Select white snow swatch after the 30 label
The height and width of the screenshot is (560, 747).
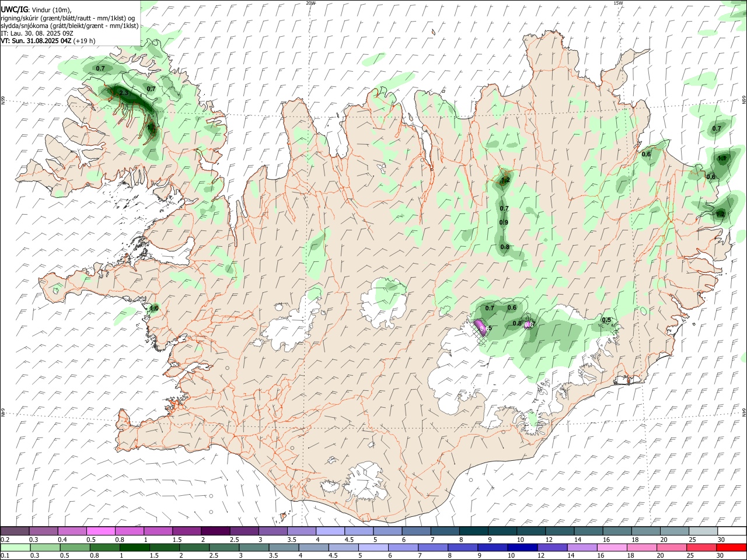731,531
